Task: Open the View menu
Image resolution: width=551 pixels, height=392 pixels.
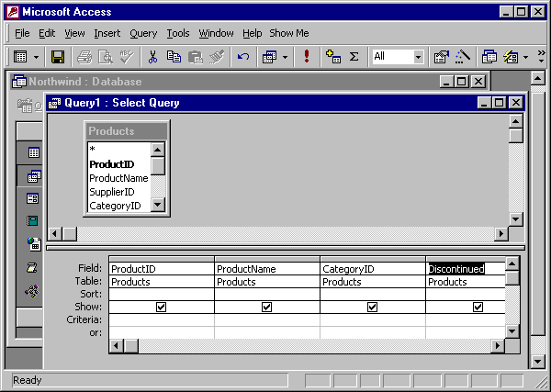Action: pyautogui.click(x=74, y=33)
